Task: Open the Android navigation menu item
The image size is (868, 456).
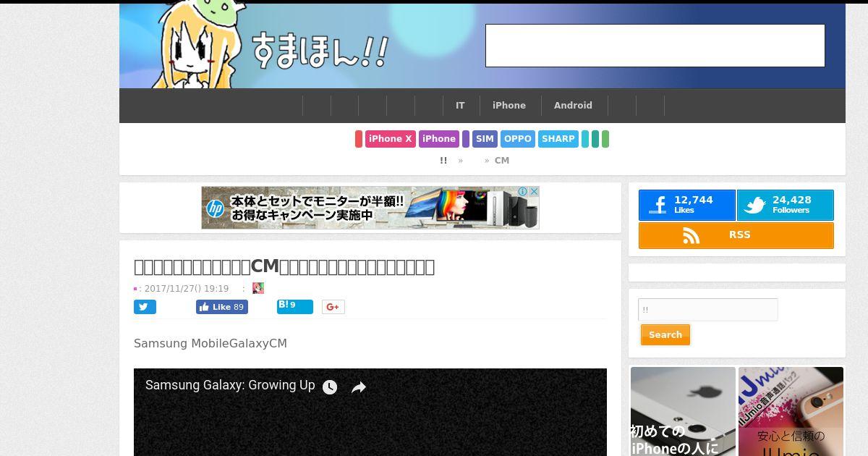Action: 573,106
